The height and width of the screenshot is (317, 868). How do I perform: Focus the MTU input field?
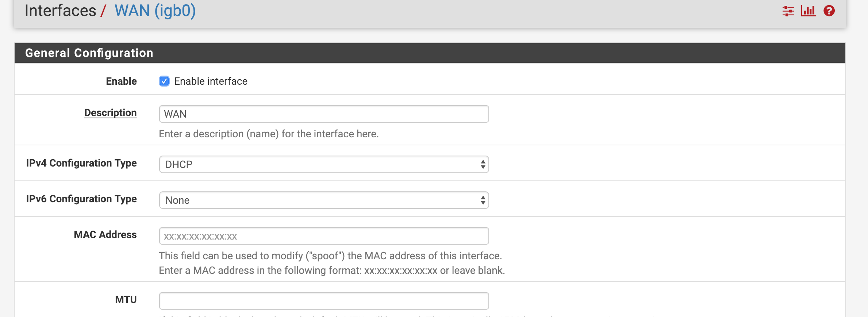pyautogui.click(x=324, y=301)
